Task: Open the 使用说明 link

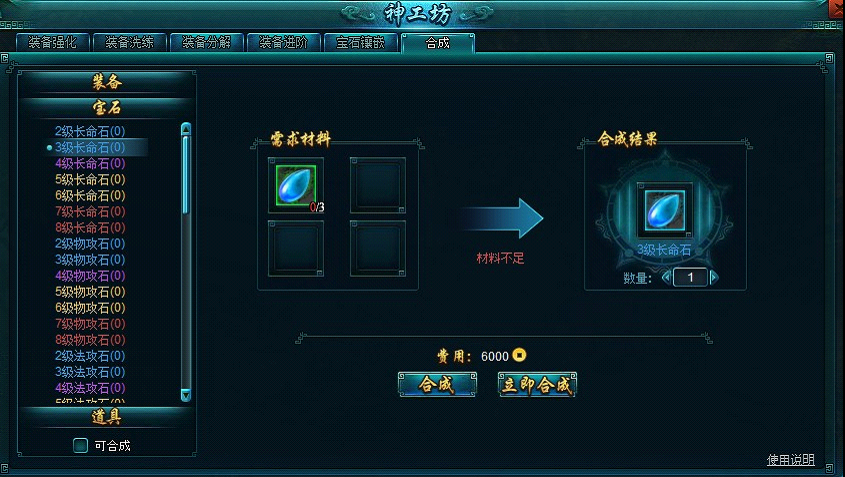Action: pyautogui.click(x=791, y=459)
